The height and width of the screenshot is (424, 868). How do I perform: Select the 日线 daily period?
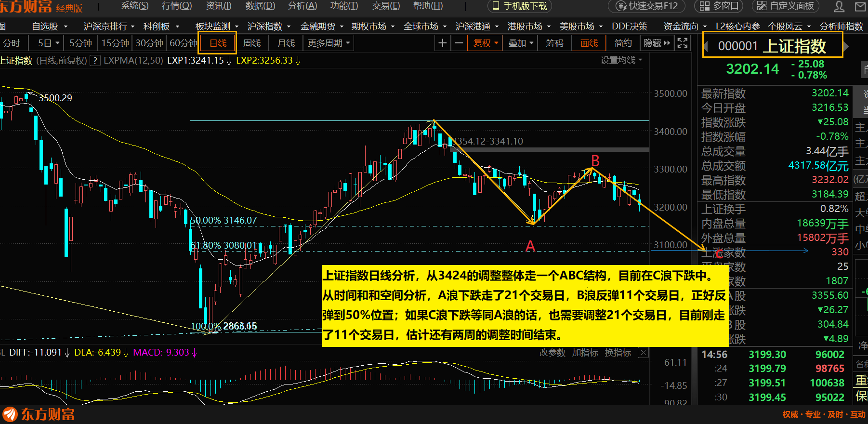tap(218, 43)
